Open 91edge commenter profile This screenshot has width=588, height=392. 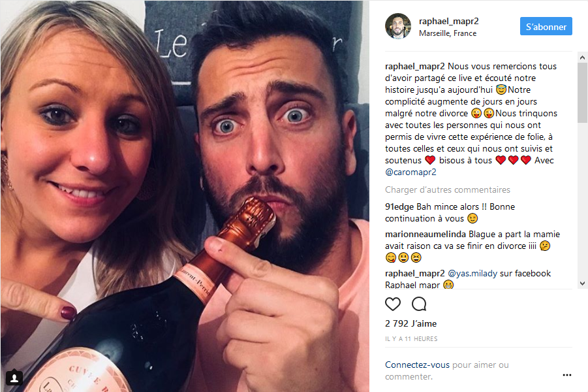[399, 206]
